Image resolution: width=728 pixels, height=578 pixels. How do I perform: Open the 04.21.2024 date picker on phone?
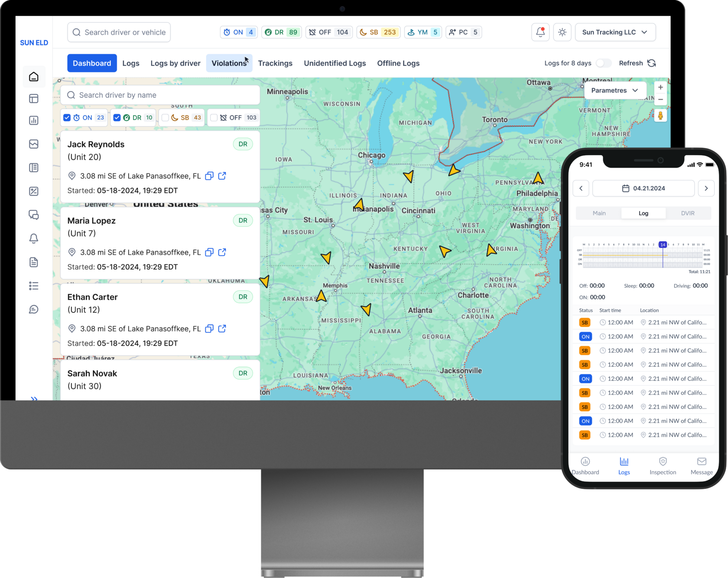[x=643, y=188]
